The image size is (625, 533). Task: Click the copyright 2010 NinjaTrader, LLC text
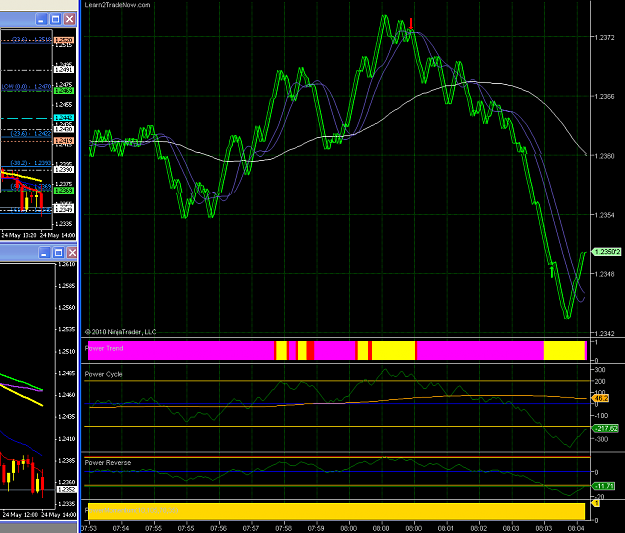120,332
